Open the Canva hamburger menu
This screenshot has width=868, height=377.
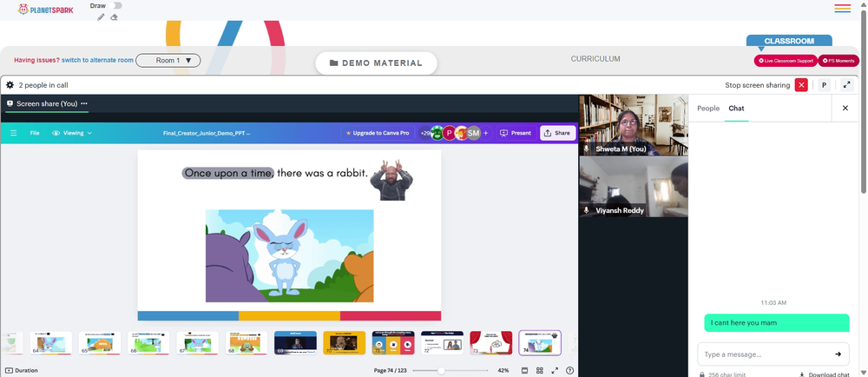(x=13, y=133)
